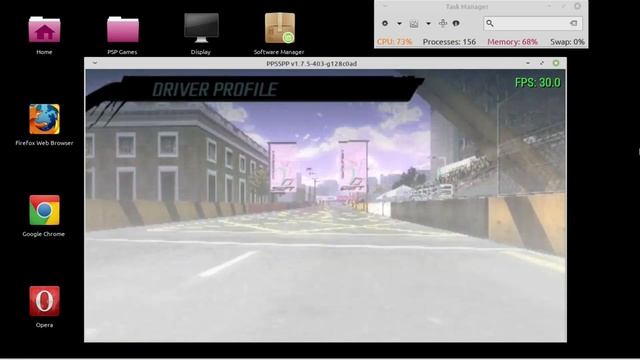Close the PPSSPP window

tap(556, 63)
